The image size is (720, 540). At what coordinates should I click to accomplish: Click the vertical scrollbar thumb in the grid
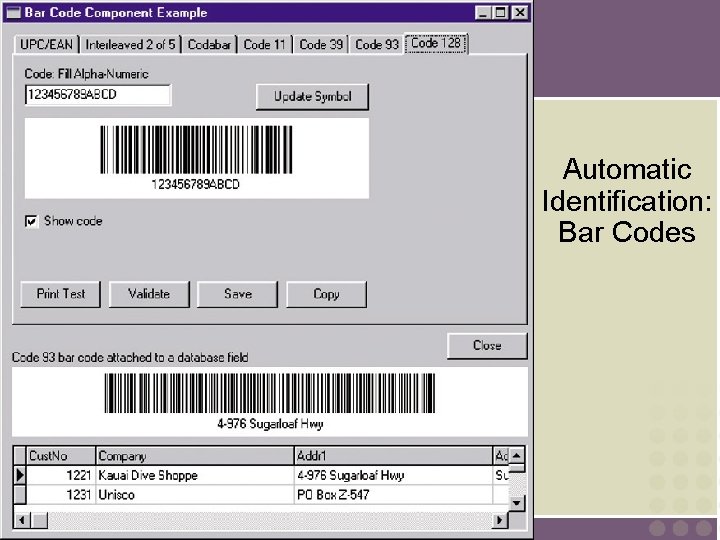point(517,468)
